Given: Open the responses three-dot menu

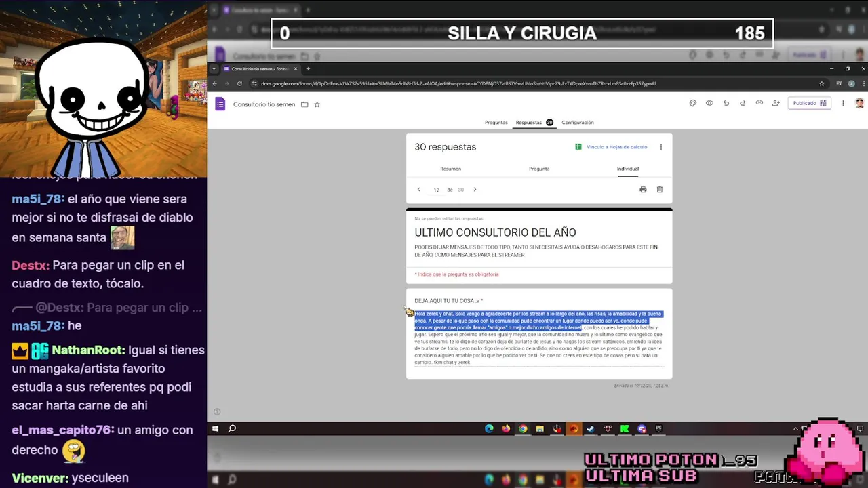Looking at the screenshot, I should pyautogui.click(x=661, y=147).
